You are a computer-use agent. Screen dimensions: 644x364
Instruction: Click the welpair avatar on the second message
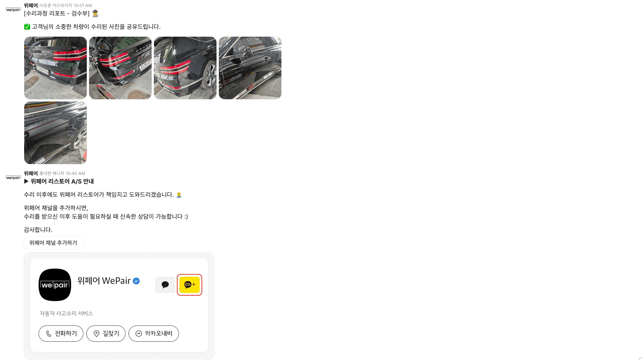pos(13,178)
